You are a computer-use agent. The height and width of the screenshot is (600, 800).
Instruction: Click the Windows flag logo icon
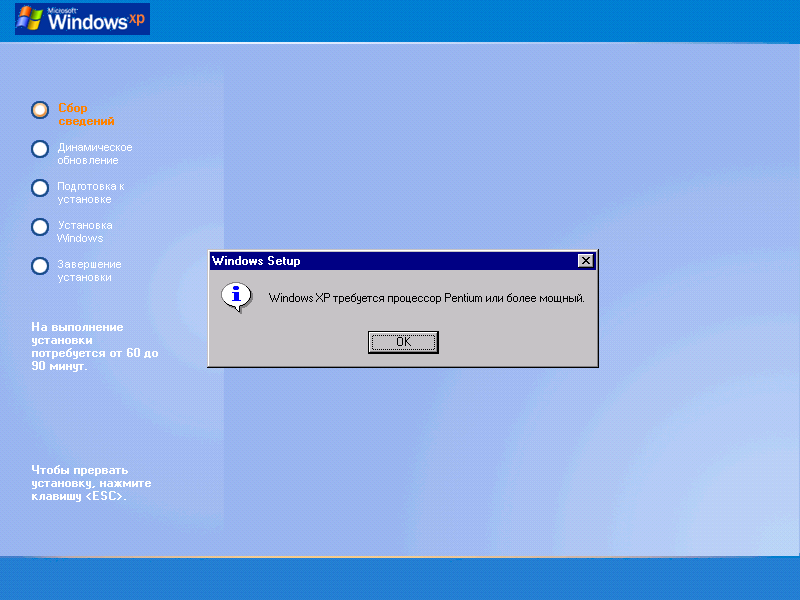tap(30, 18)
